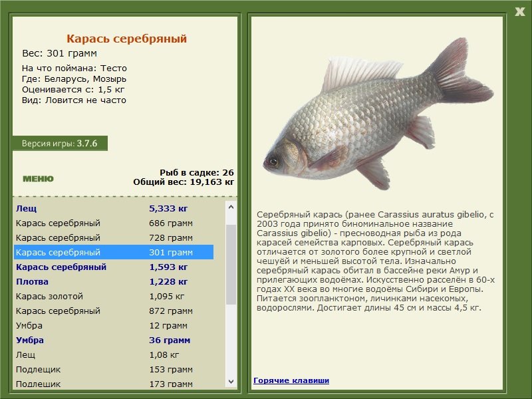Viewport: 532px width, 399px height.
Task: Select Карась серебряный 686 грамм row
Action: click(x=114, y=223)
